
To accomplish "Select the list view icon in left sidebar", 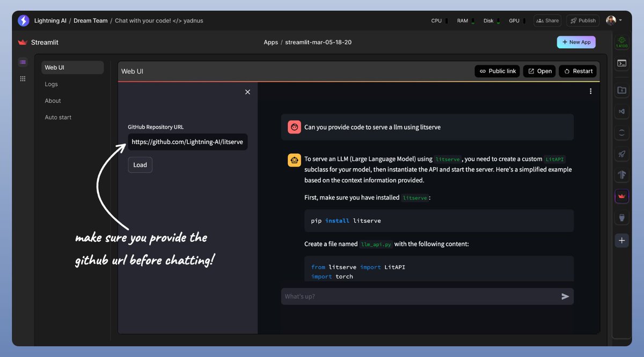I will pyautogui.click(x=23, y=62).
